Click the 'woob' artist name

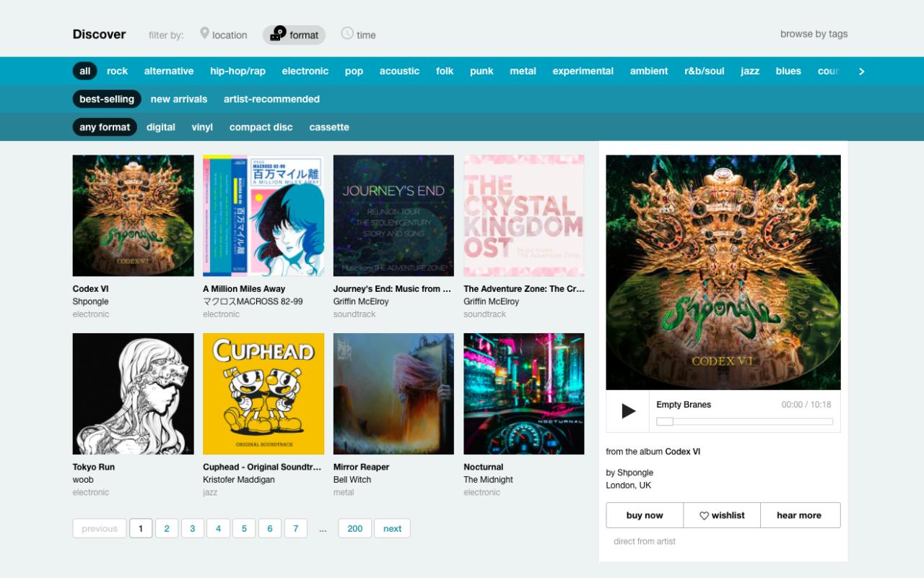[x=83, y=480]
